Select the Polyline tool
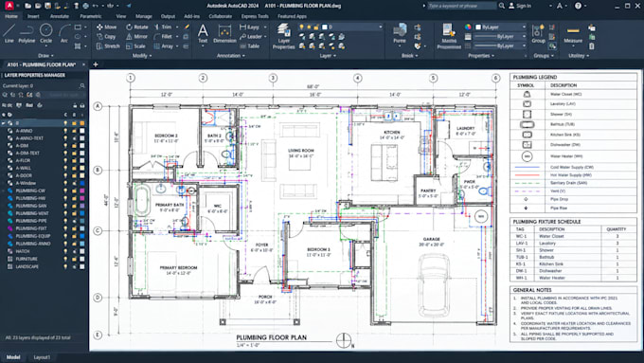644x363 pixels. click(x=27, y=33)
